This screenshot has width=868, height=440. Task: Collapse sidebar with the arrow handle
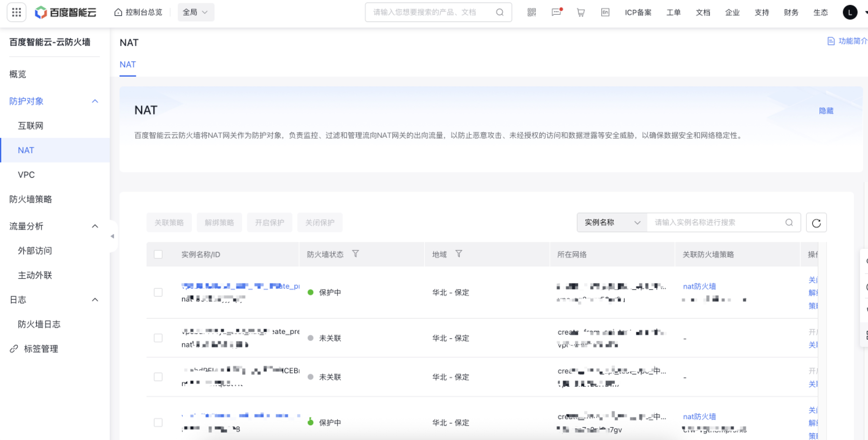click(112, 236)
